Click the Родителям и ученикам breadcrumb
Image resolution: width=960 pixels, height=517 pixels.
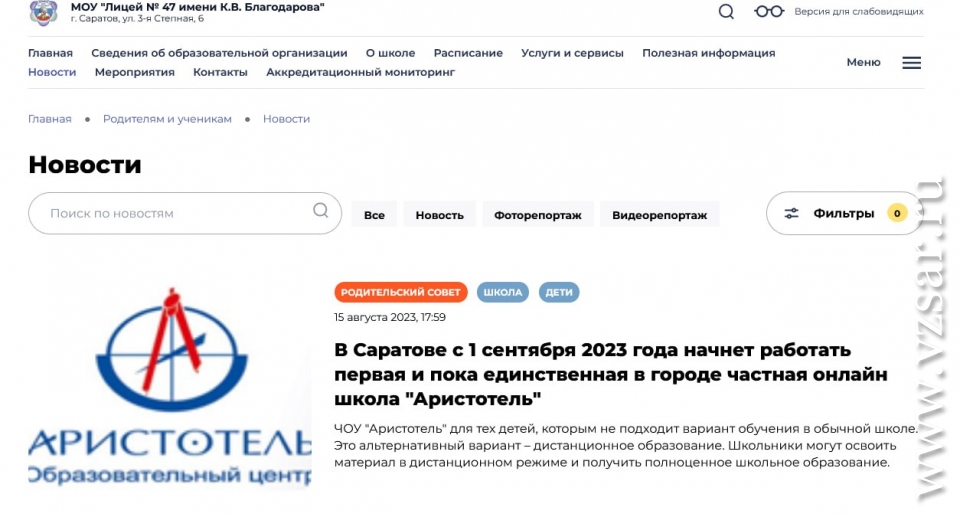coord(167,119)
